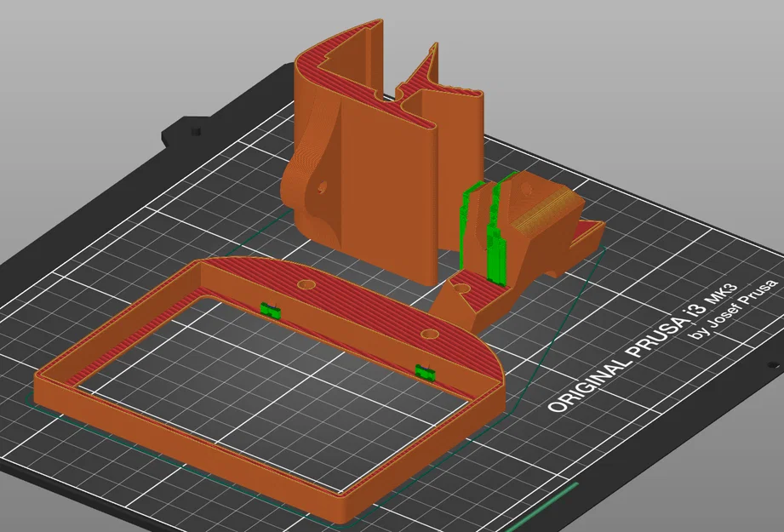Click the circular hole on bracket's flat base
This screenshot has width=784, height=532.
click(461, 288)
